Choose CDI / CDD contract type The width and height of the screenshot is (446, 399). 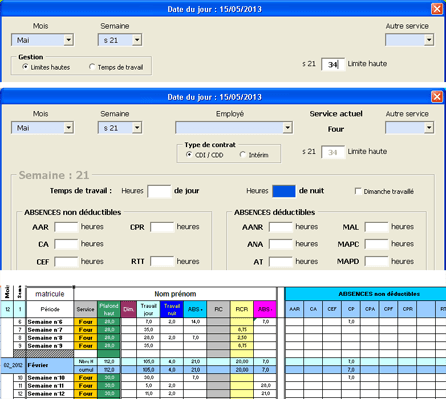189,155
